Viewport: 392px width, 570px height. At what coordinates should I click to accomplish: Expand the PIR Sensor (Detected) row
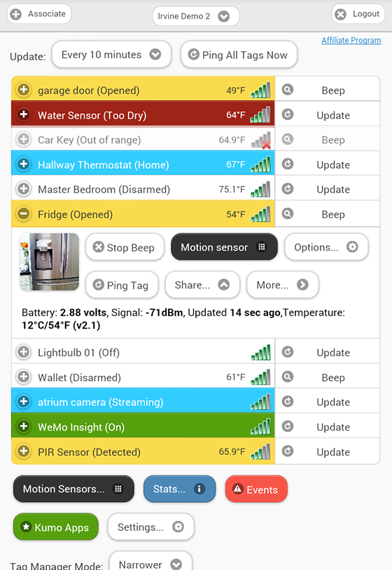pyautogui.click(x=24, y=451)
